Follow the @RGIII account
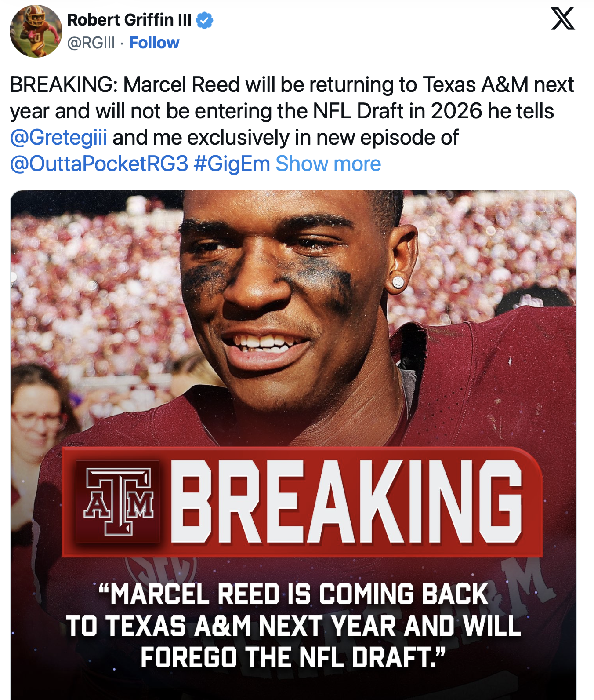This screenshot has height=700, width=594. tap(154, 43)
